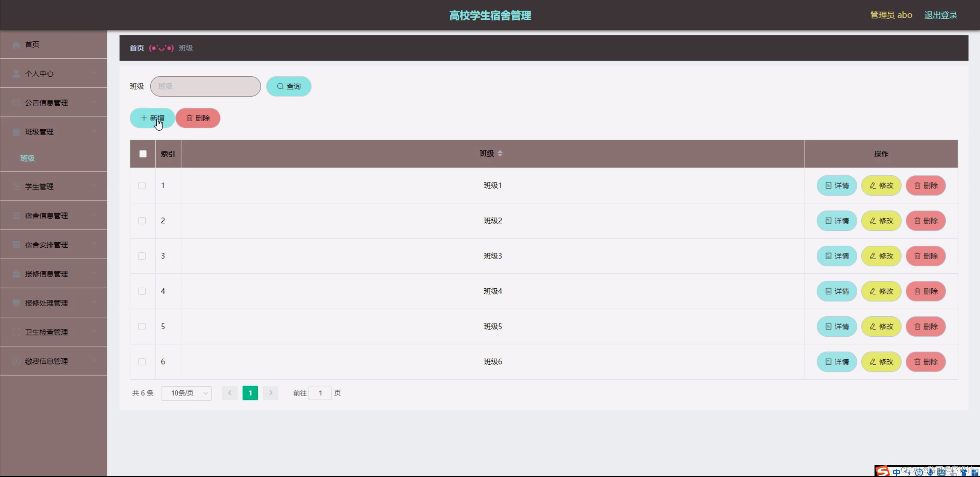Click 退出登录 to log out

point(941,15)
